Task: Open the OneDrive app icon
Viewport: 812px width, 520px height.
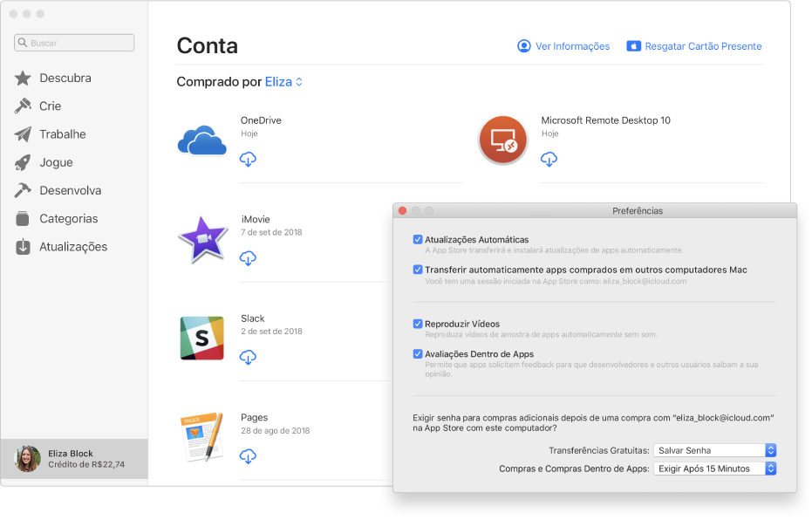Action: 202,140
